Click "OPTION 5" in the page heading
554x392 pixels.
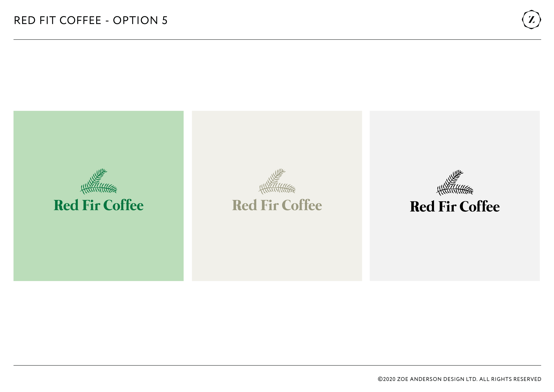tap(140, 21)
